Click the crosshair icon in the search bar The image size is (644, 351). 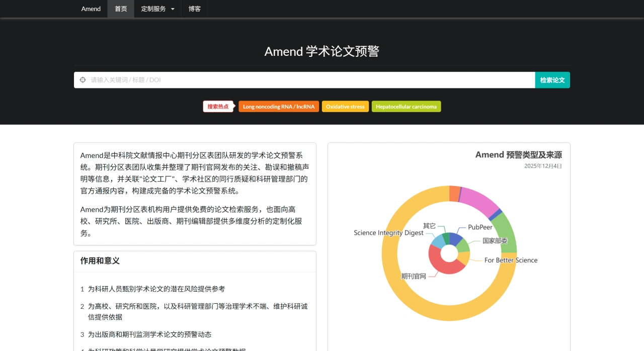(x=82, y=79)
